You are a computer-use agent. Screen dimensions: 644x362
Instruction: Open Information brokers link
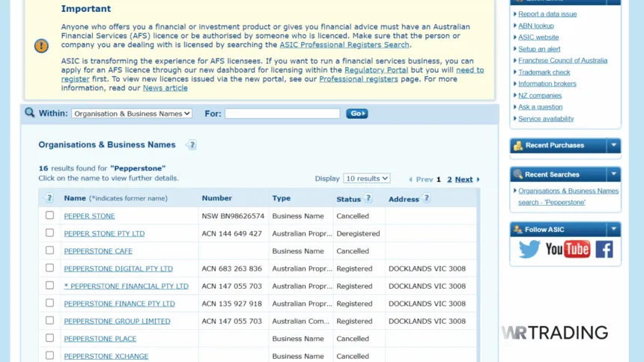coord(547,84)
